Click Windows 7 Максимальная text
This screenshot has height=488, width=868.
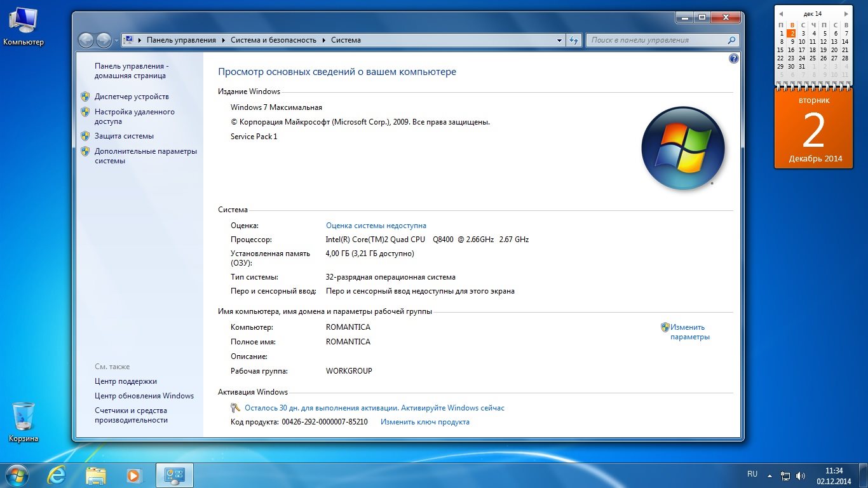276,107
